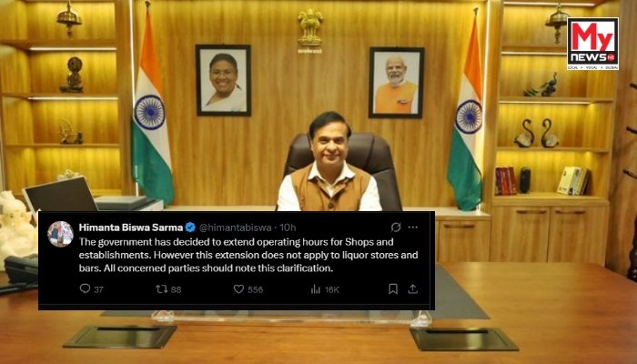Like the tweet with the heart icon
The height and width of the screenshot is (364, 637).
pos(238,288)
